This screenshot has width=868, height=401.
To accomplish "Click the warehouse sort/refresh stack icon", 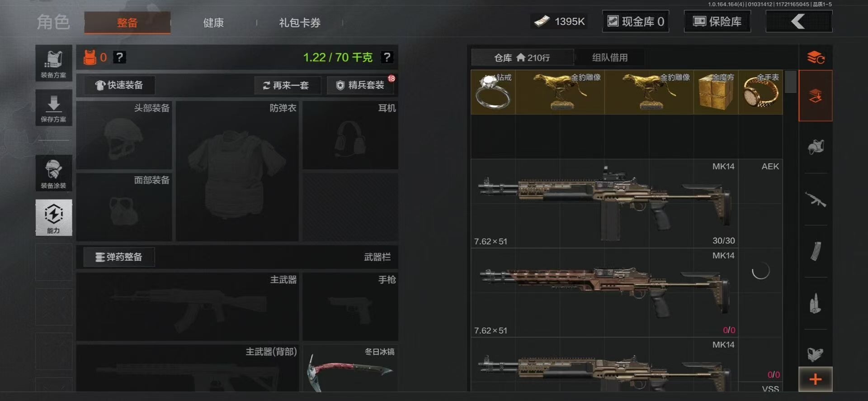I will (x=816, y=57).
